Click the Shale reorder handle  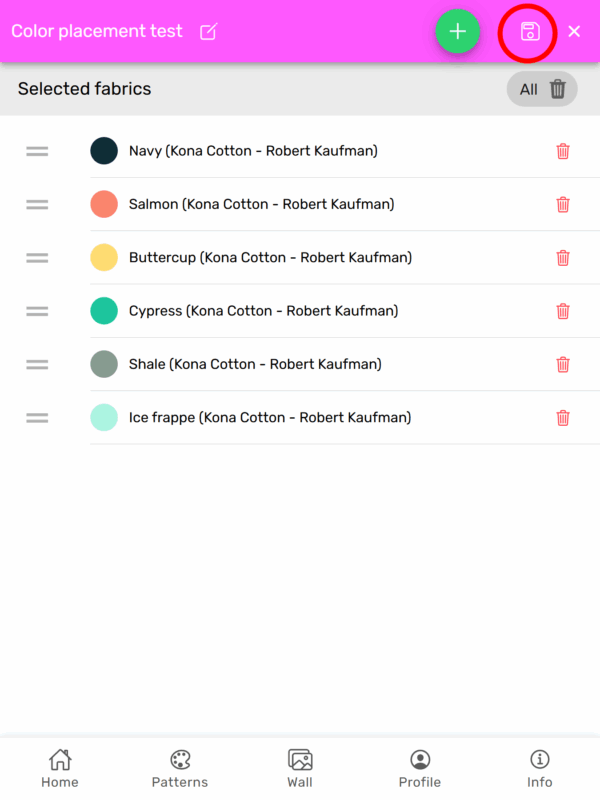pyautogui.click(x=37, y=364)
